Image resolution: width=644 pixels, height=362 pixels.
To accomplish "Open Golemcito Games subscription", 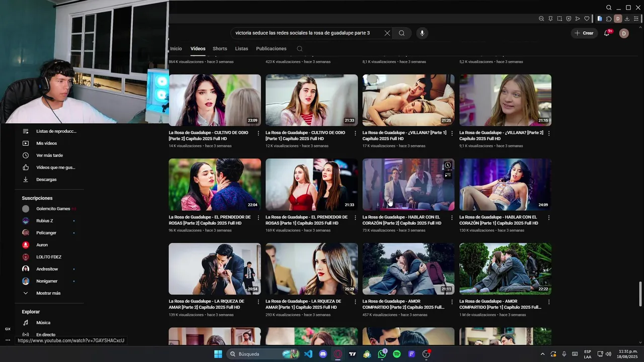I will tap(49, 209).
